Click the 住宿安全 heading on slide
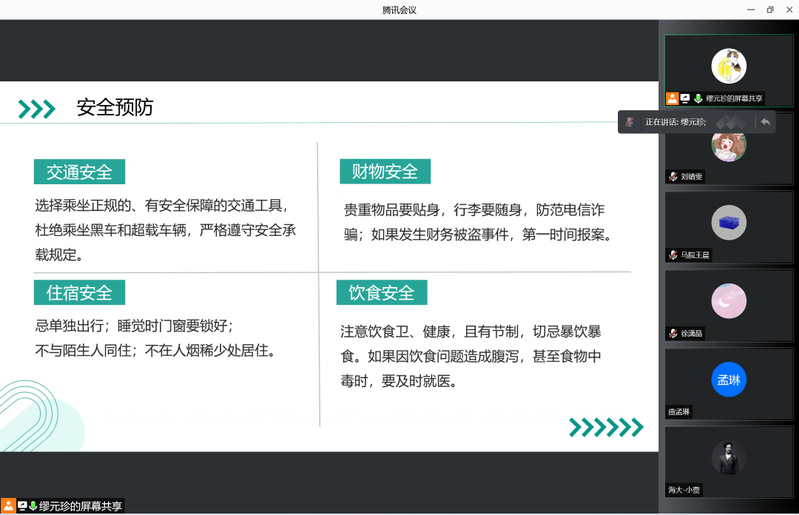The height and width of the screenshot is (515, 799). (x=80, y=292)
